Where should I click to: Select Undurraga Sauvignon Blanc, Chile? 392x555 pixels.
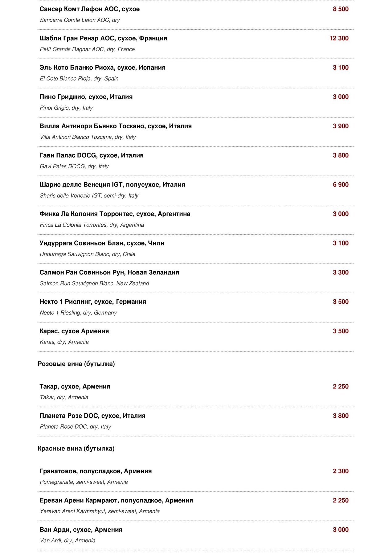click(196, 249)
